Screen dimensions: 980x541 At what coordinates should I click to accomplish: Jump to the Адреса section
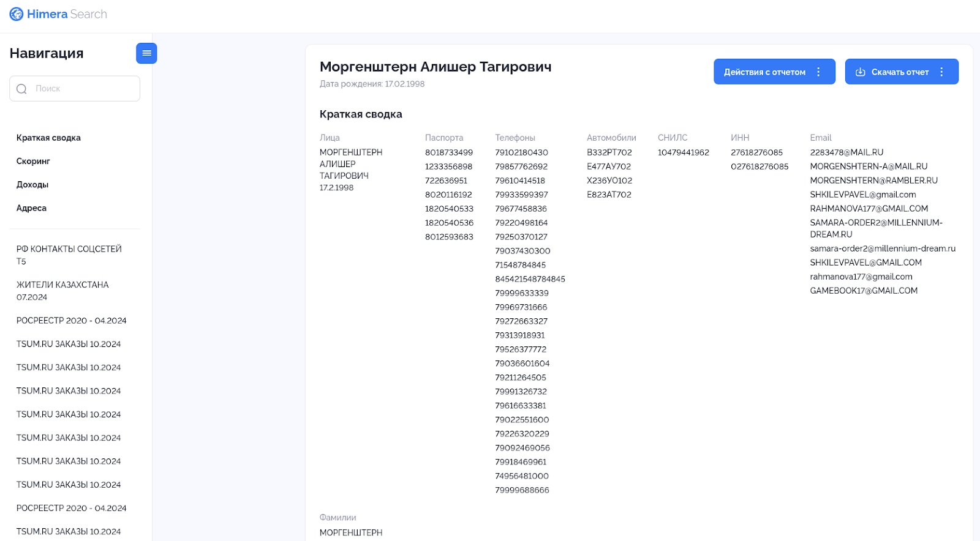(31, 208)
